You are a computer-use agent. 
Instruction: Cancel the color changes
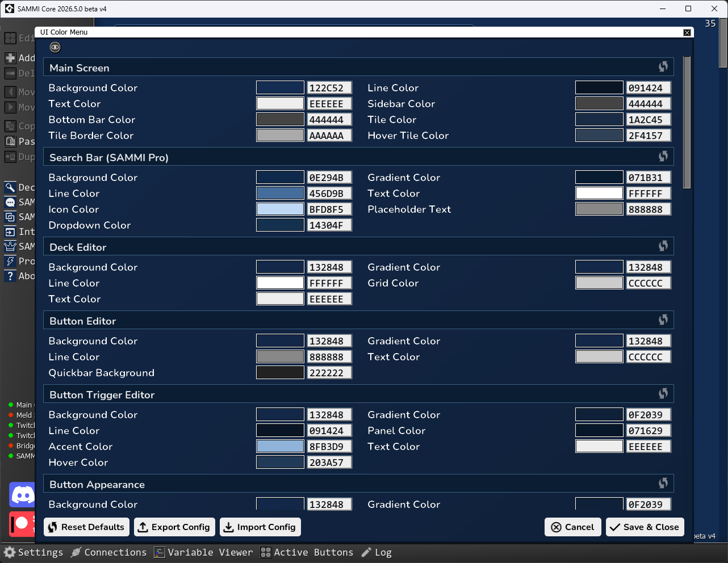tap(573, 527)
